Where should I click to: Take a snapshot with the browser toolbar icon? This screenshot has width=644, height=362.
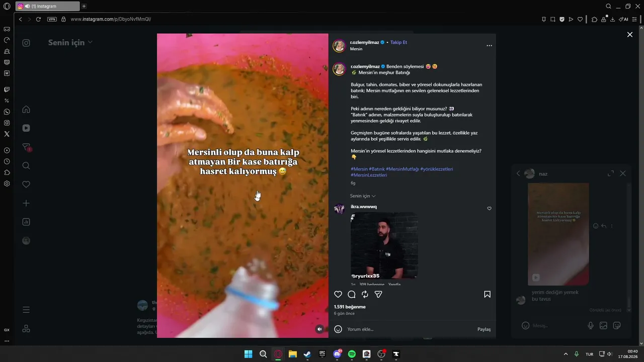(552, 19)
